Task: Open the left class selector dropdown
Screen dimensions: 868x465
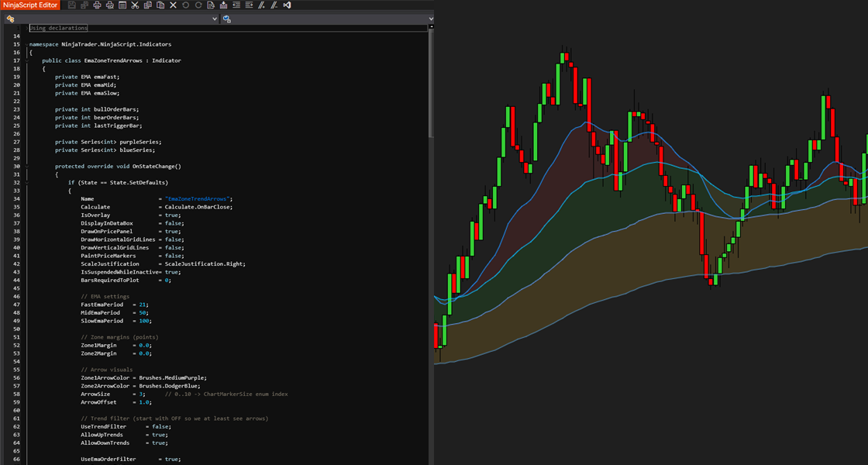Action: (x=111, y=19)
